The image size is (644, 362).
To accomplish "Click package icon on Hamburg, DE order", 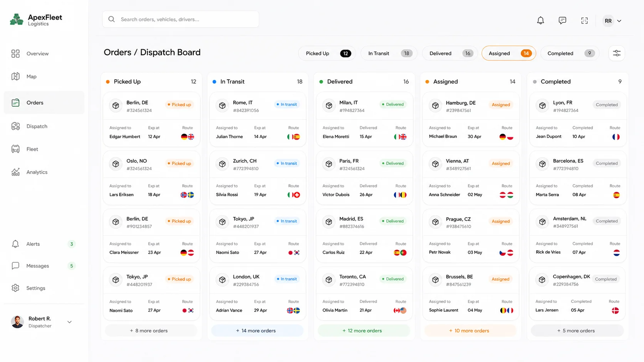I will point(435,105).
